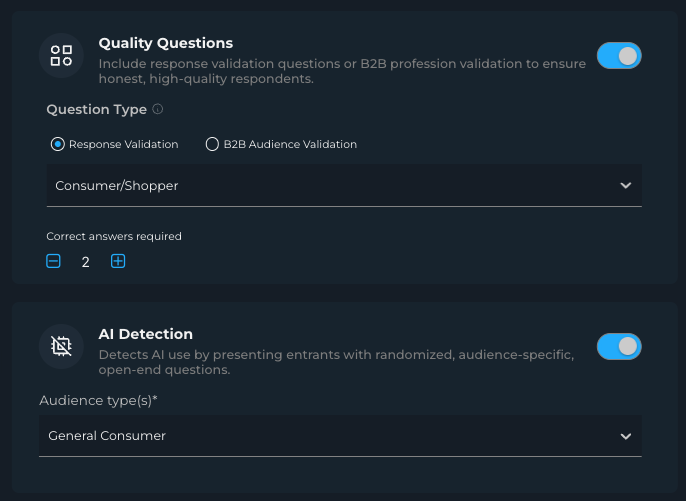The image size is (686, 501).
Task: Increase correct answers with plus icon
Action: 118,262
